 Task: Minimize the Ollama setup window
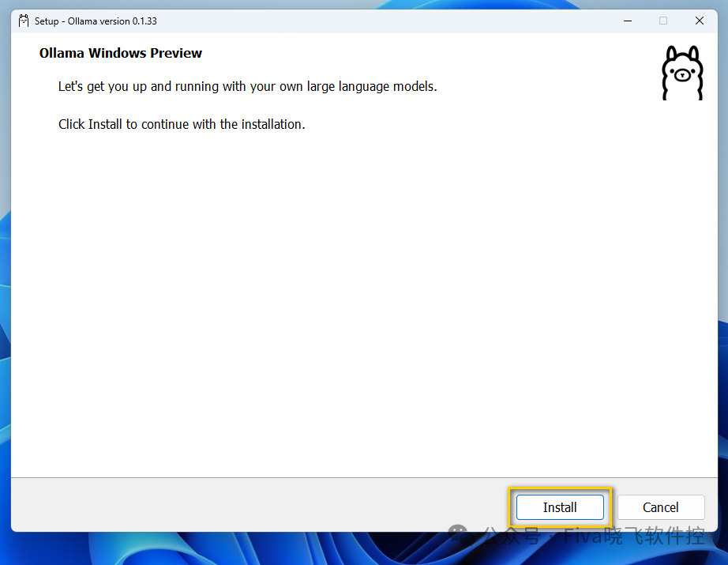(x=628, y=21)
